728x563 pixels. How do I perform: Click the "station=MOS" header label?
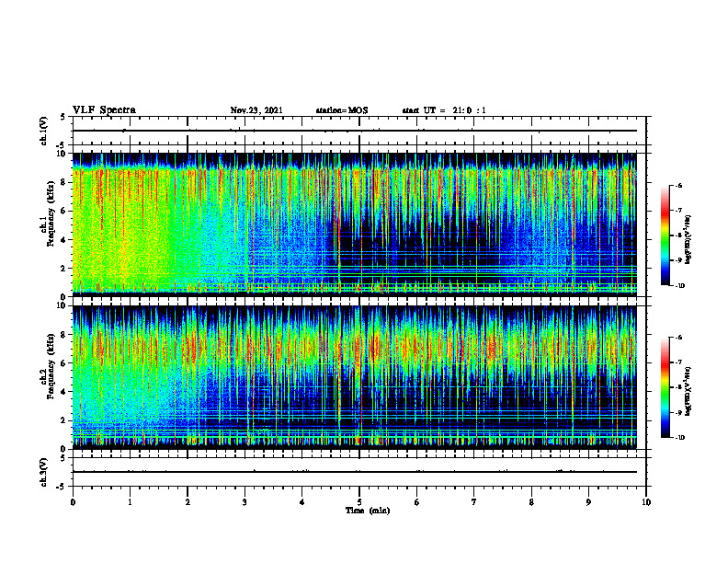[x=342, y=110]
